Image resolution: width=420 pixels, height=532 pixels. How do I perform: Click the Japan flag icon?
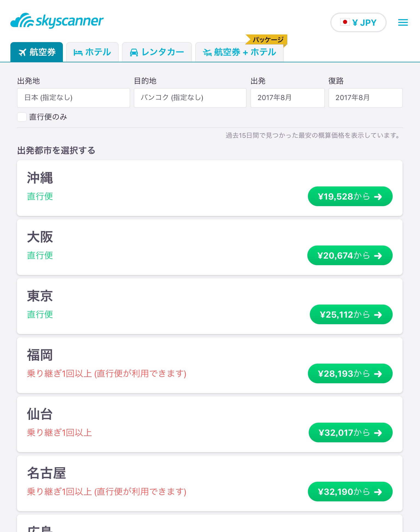345,22
